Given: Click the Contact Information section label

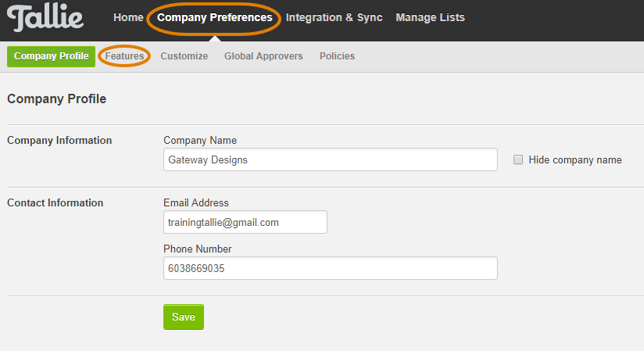Looking at the screenshot, I should [55, 202].
